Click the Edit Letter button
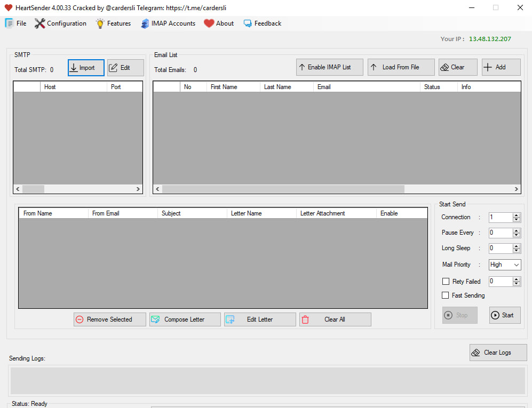The image size is (532, 408). [x=260, y=319]
